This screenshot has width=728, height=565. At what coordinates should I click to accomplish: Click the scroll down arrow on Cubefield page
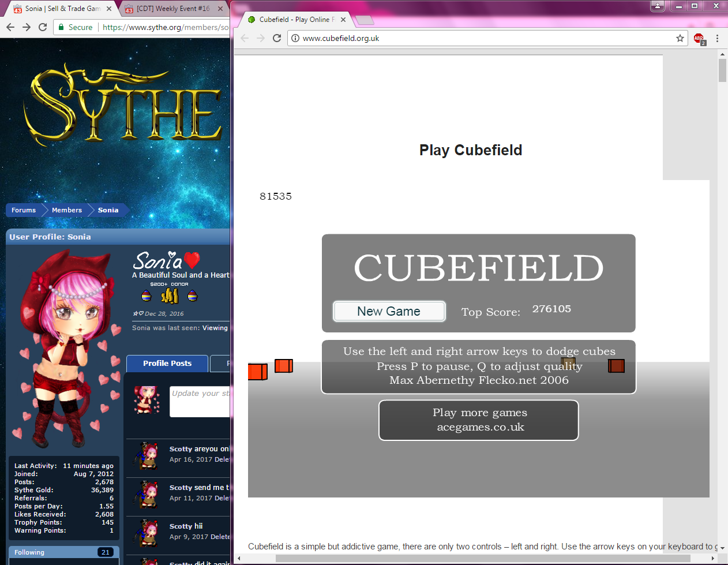click(x=722, y=548)
